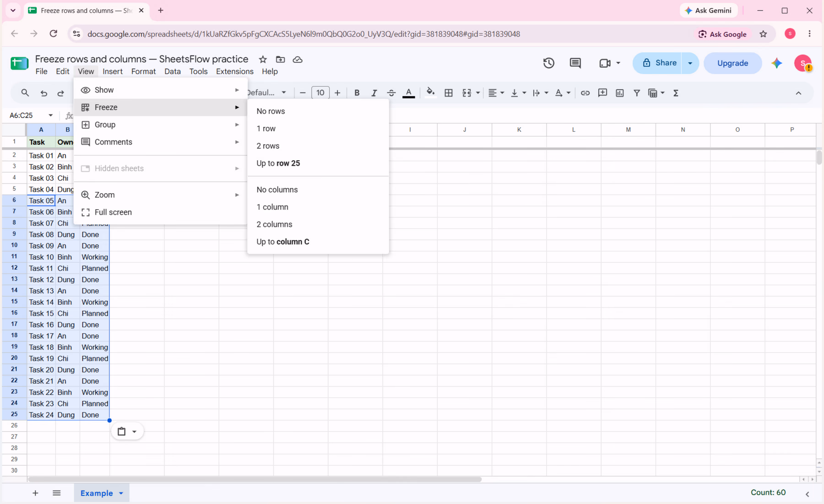Toggle strikethrough formatting

[x=391, y=93]
